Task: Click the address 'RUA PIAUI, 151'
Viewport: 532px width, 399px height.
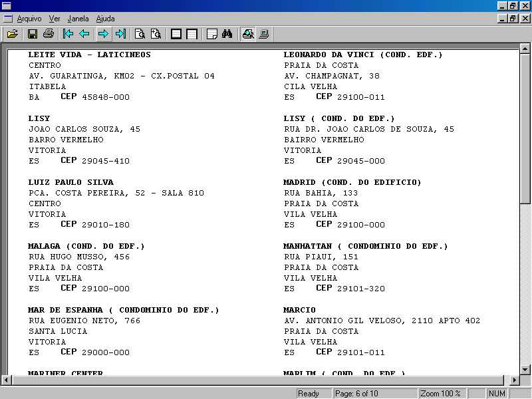Action: pyautogui.click(x=321, y=257)
